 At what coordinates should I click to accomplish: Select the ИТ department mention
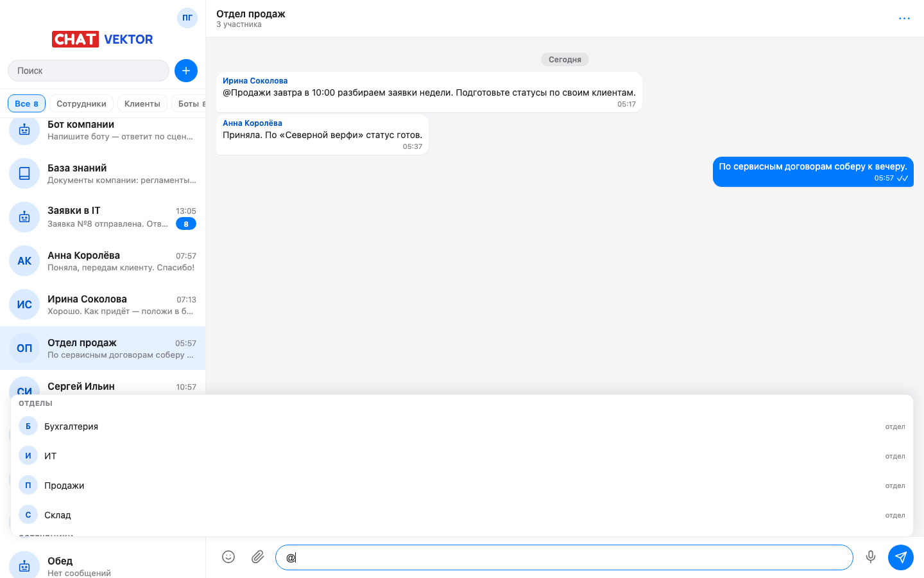(x=462, y=456)
